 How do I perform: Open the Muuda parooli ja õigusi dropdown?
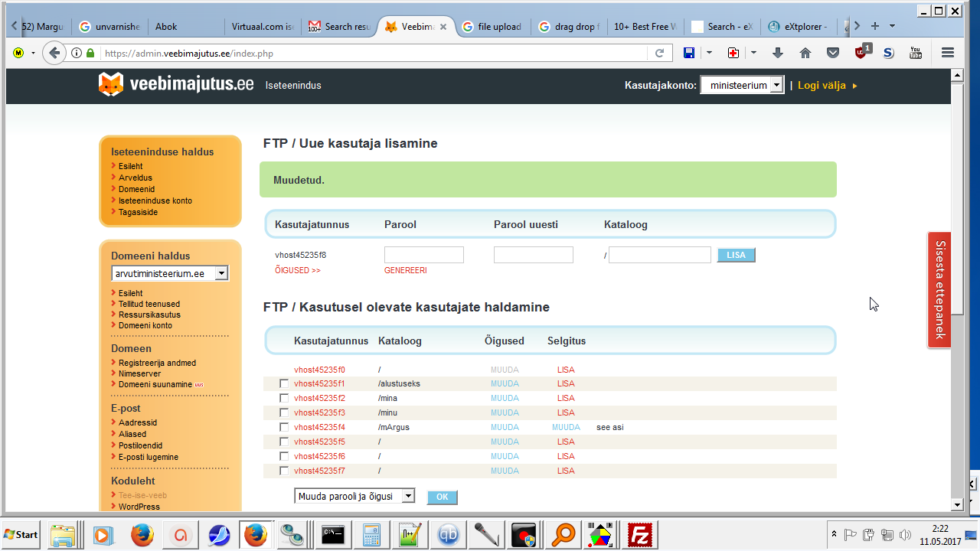(x=354, y=496)
